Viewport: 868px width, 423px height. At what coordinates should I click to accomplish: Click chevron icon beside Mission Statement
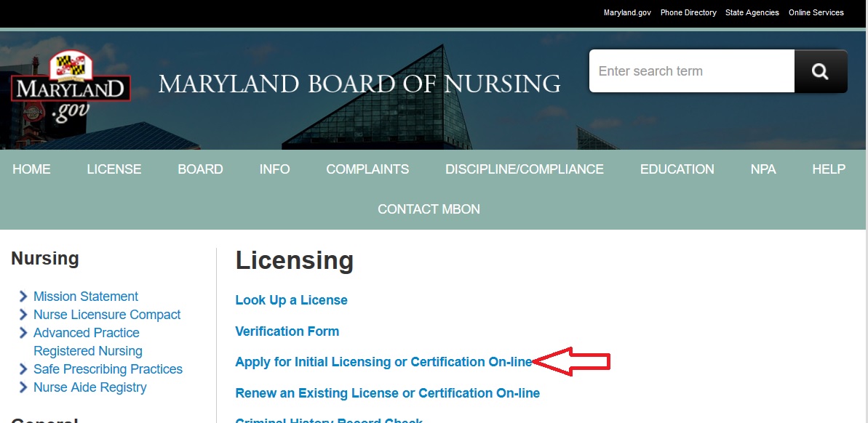[x=24, y=297]
